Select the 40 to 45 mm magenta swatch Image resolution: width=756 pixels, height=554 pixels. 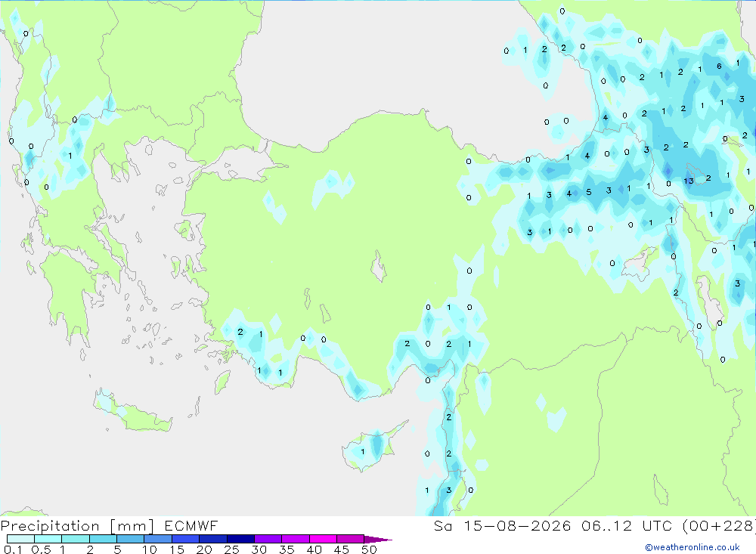coord(323,539)
